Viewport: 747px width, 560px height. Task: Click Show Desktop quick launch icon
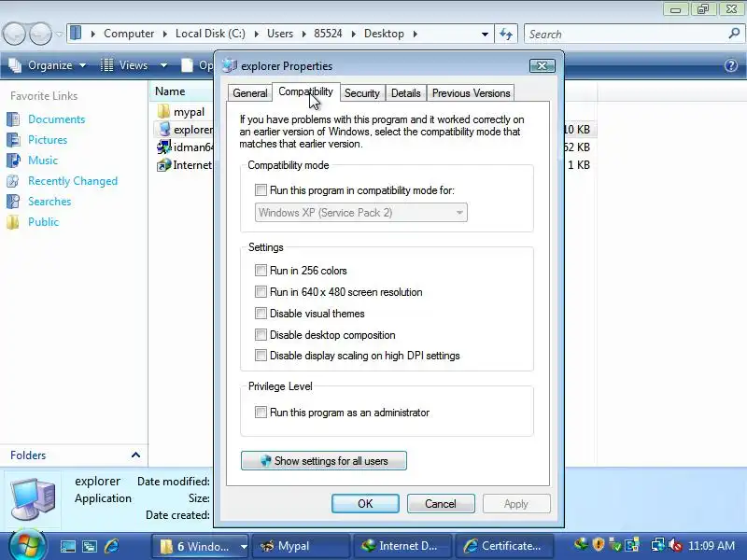click(x=67, y=546)
